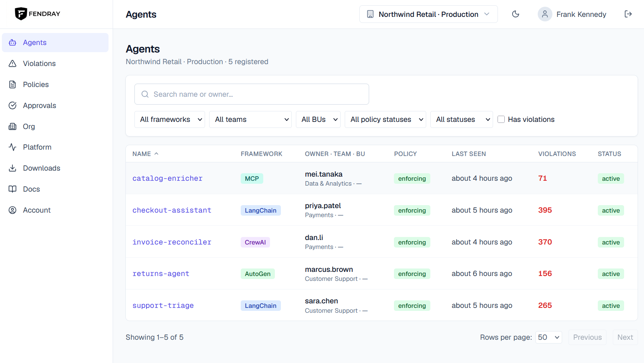644x363 pixels.
Task: Open Northwind Retail · Production environment switcher
Action: (428, 14)
